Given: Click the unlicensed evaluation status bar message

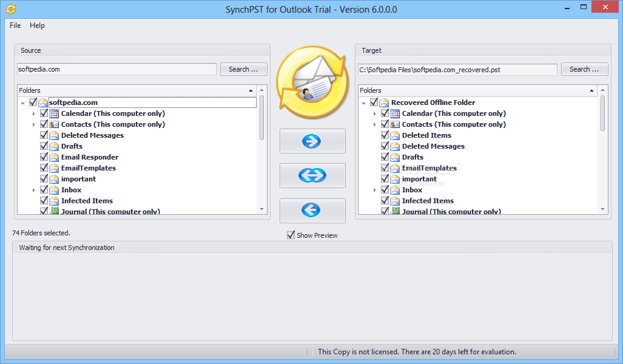Looking at the screenshot, I should pos(417,352).
